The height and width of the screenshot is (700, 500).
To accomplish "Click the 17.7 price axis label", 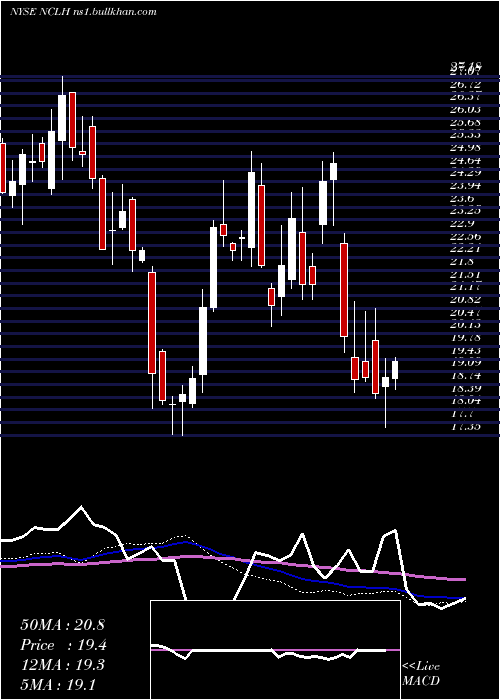I will (462, 413).
